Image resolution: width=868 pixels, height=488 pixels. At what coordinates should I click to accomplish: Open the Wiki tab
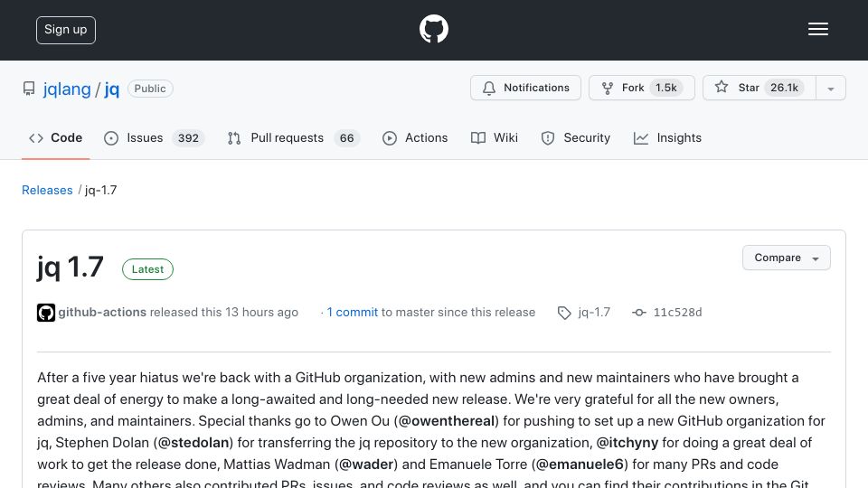495,137
